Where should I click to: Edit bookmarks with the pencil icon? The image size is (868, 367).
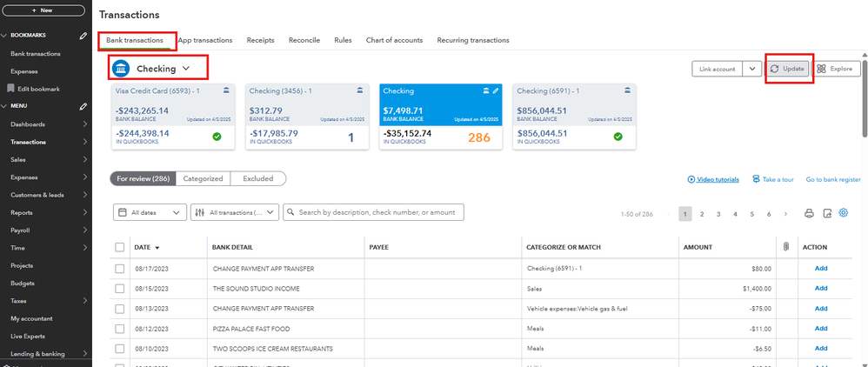[83, 36]
